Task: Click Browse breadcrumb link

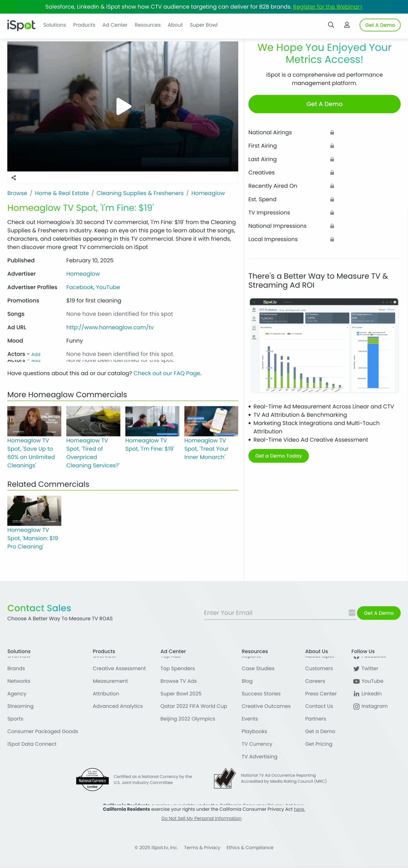Action: point(17,193)
